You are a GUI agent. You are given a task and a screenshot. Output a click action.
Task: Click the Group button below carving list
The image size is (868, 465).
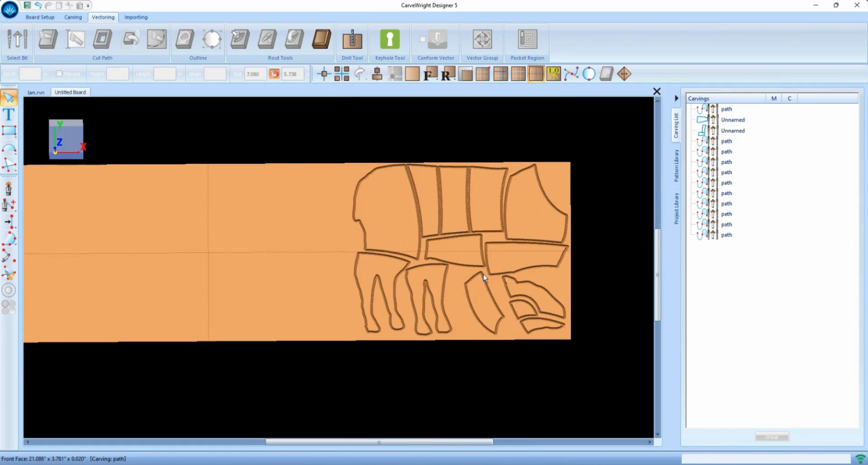[771, 437]
